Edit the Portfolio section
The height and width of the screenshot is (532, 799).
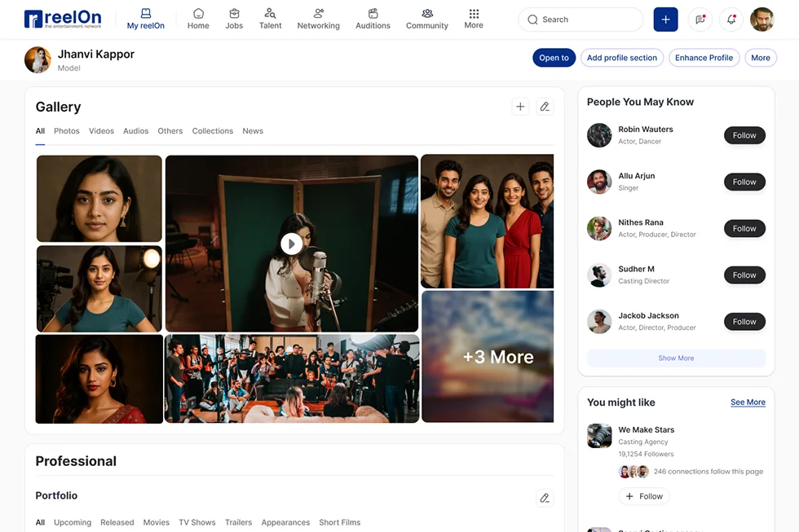point(545,498)
